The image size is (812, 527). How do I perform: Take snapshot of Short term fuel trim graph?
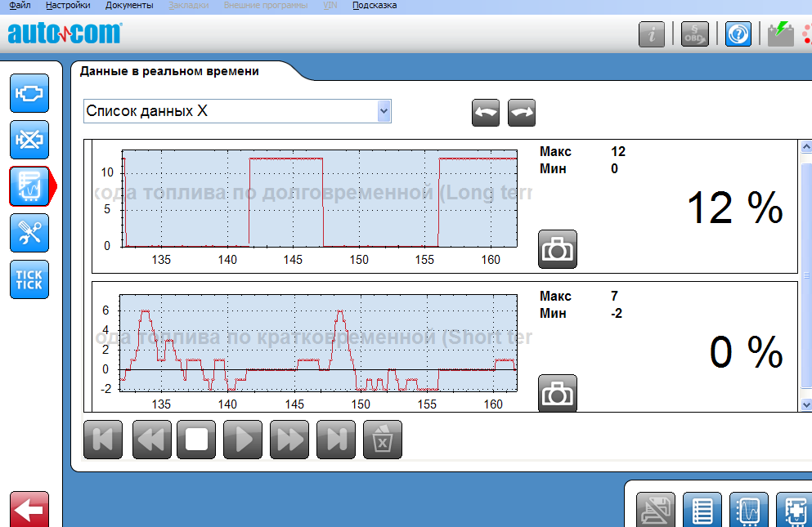point(558,393)
